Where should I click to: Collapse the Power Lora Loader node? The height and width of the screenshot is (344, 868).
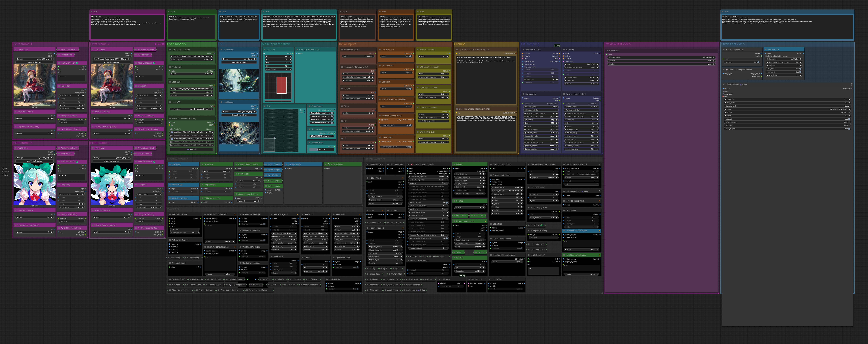(170, 118)
